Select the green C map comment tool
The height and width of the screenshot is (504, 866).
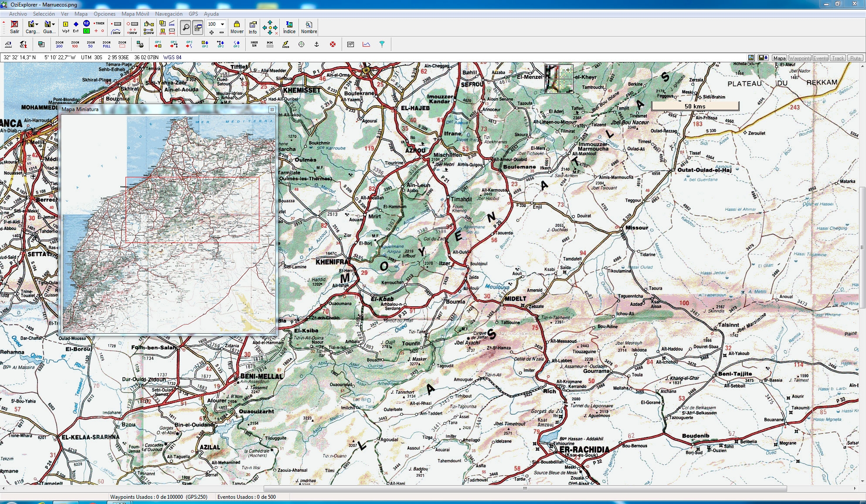(x=86, y=31)
